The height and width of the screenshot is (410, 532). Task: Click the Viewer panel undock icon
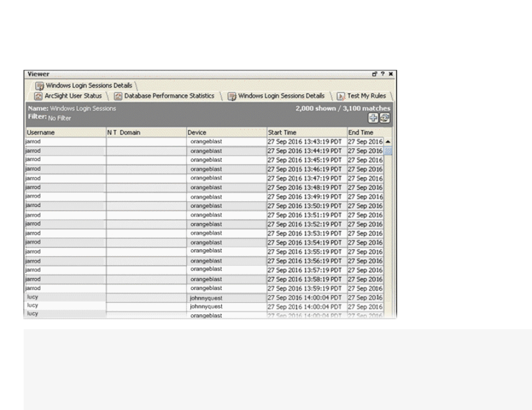[375, 74]
